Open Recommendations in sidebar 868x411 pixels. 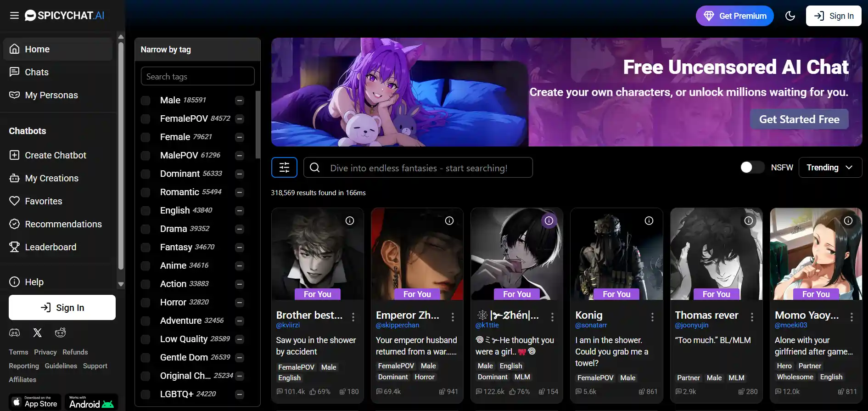[58, 224]
